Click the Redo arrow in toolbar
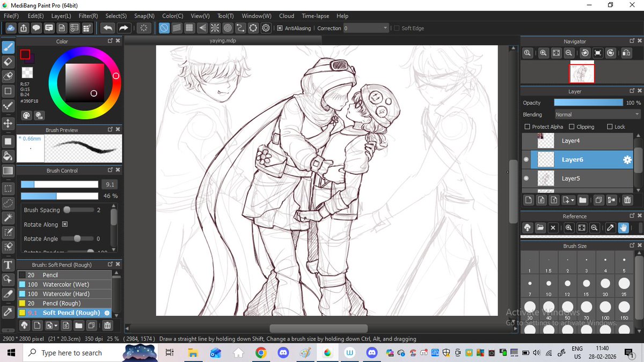This screenshot has width=644, height=362. [123, 28]
